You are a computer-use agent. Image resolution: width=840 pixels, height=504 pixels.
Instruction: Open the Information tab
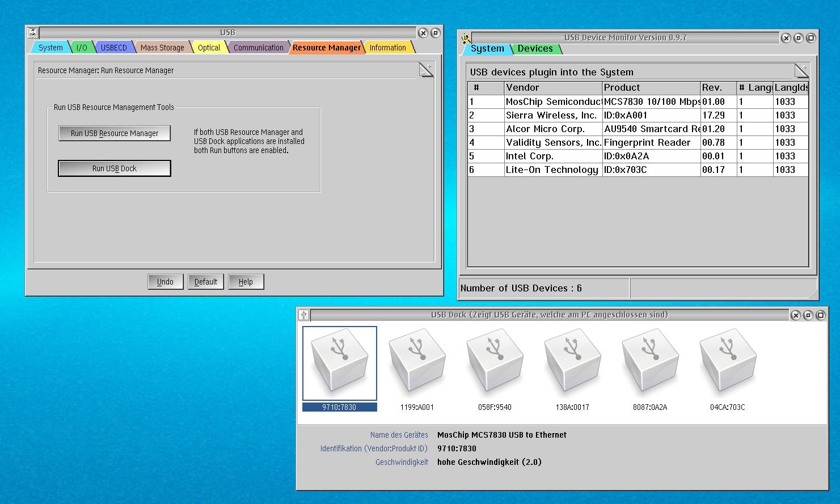coord(387,48)
